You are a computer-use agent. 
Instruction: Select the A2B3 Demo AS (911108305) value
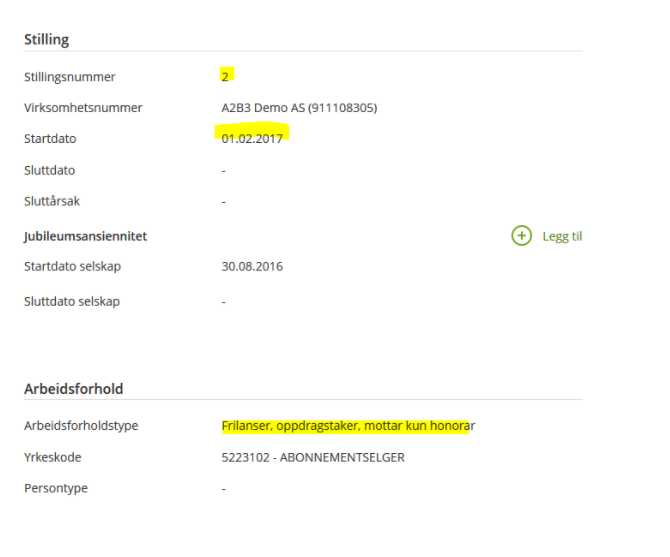point(299,107)
